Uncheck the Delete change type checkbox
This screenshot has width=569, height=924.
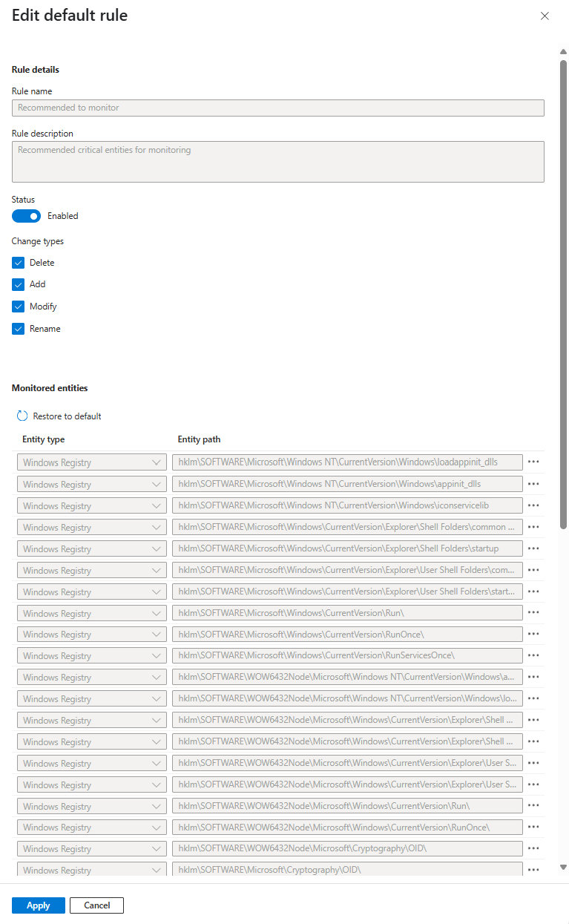click(x=19, y=263)
